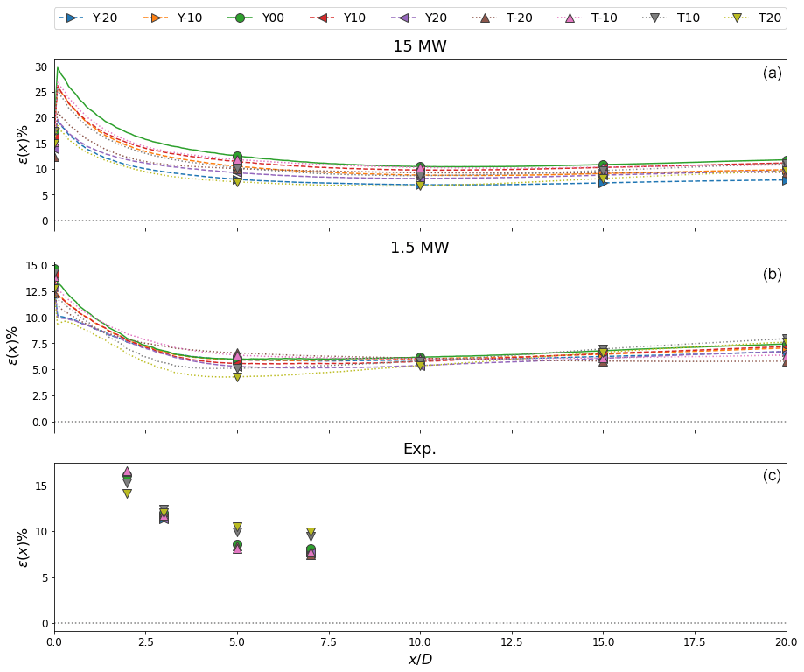Click the (a) panel label

click(772, 73)
